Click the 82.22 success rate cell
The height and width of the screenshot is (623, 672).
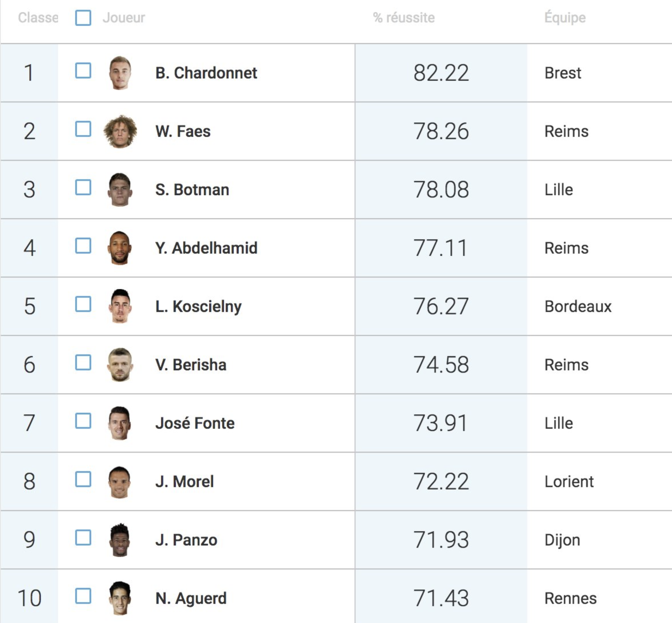[x=441, y=73]
